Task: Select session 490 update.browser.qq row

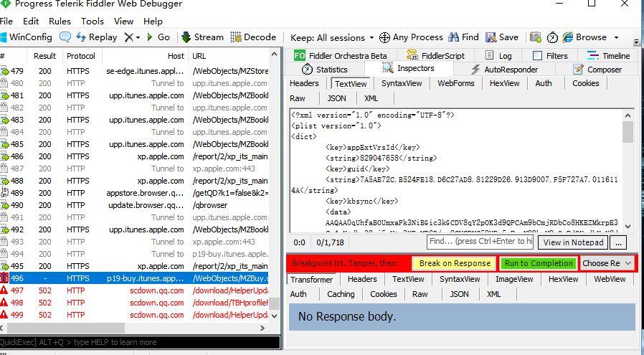Action: click(x=134, y=205)
